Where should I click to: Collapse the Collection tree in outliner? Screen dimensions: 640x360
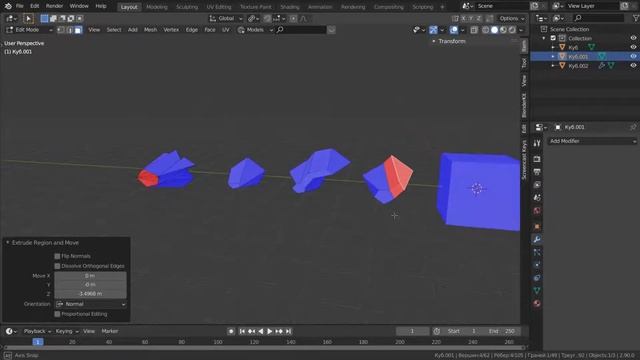click(544, 38)
